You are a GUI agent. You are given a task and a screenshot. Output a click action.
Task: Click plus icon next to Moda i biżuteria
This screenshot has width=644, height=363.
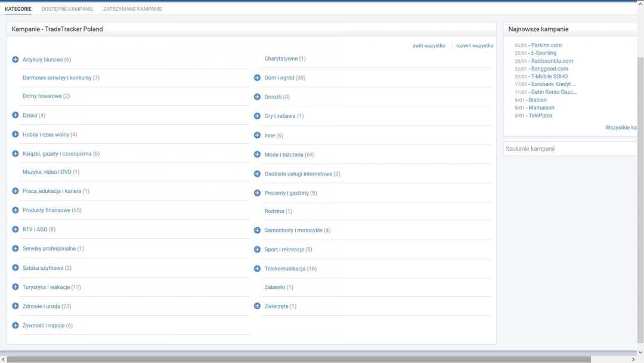(258, 155)
